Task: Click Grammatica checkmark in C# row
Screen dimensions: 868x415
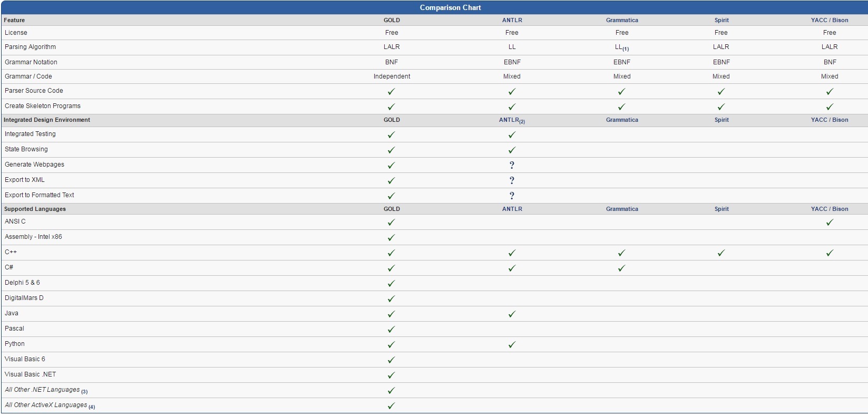Action: pos(621,268)
